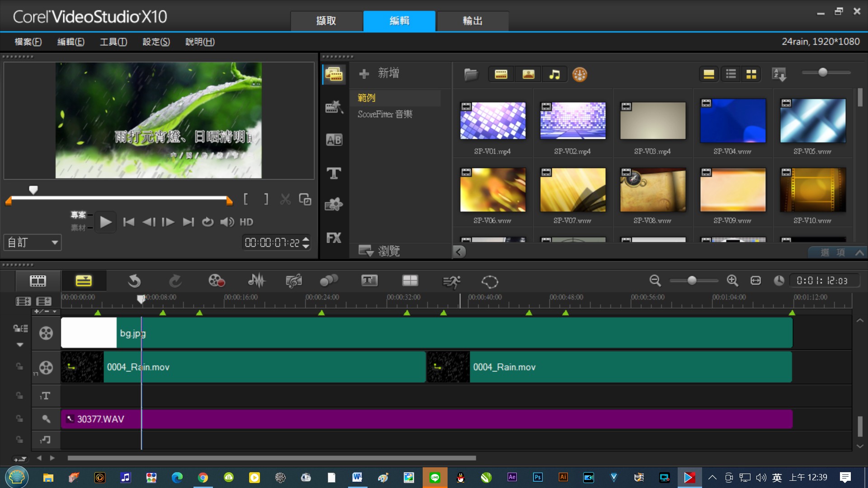This screenshot has height=488, width=868.
Task: Zoom out the timeline
Action: (655, 281)
